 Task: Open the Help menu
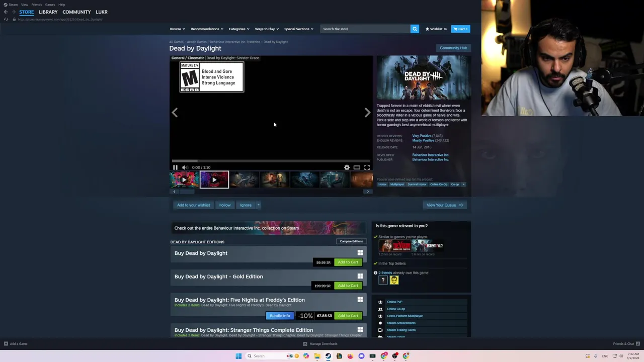click(x=61, y=5)
